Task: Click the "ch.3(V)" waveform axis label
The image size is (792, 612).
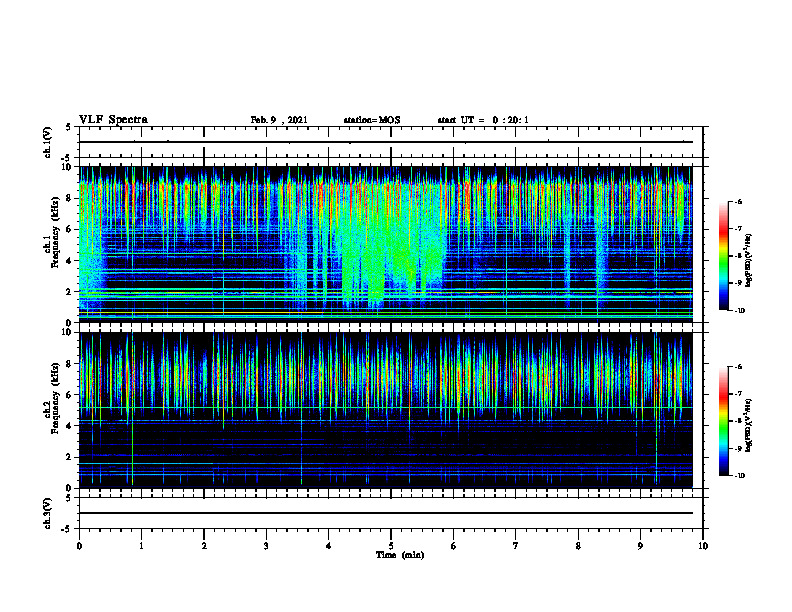Action: [x=48, y=513]
